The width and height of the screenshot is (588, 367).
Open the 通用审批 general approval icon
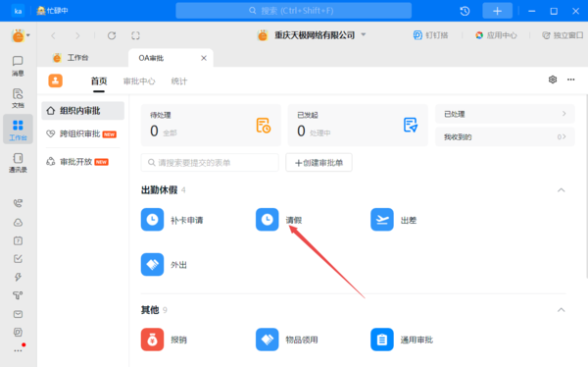pyautogui.click(x=382, y=340)
